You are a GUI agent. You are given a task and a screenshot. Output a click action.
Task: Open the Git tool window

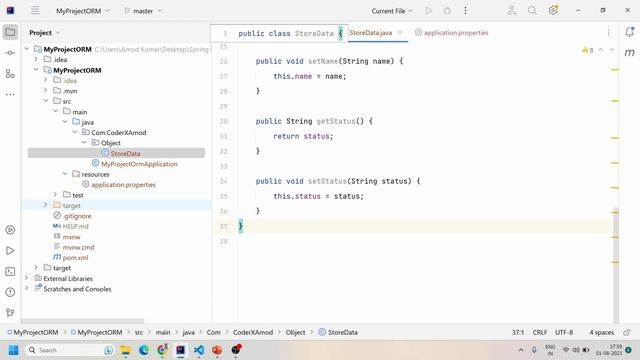10,313
